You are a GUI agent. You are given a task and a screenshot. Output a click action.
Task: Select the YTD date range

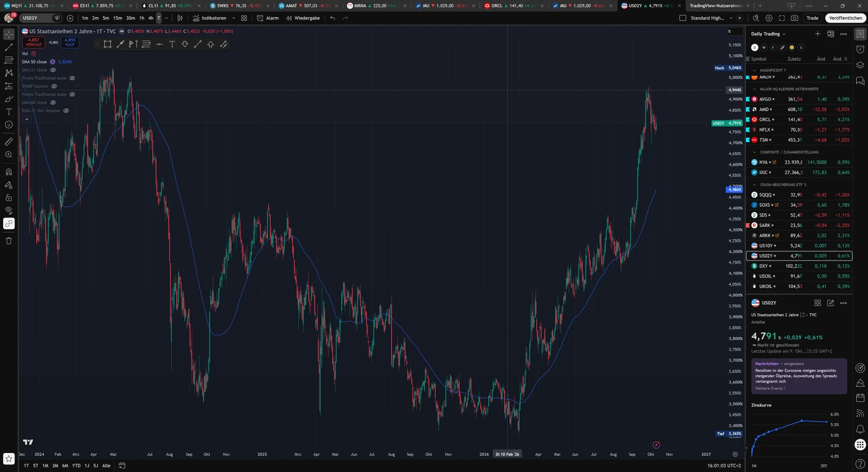coord(76,466)
